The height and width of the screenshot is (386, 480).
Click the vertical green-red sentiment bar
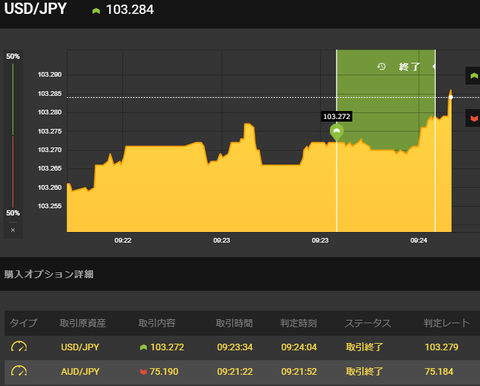tap(13, 135)
